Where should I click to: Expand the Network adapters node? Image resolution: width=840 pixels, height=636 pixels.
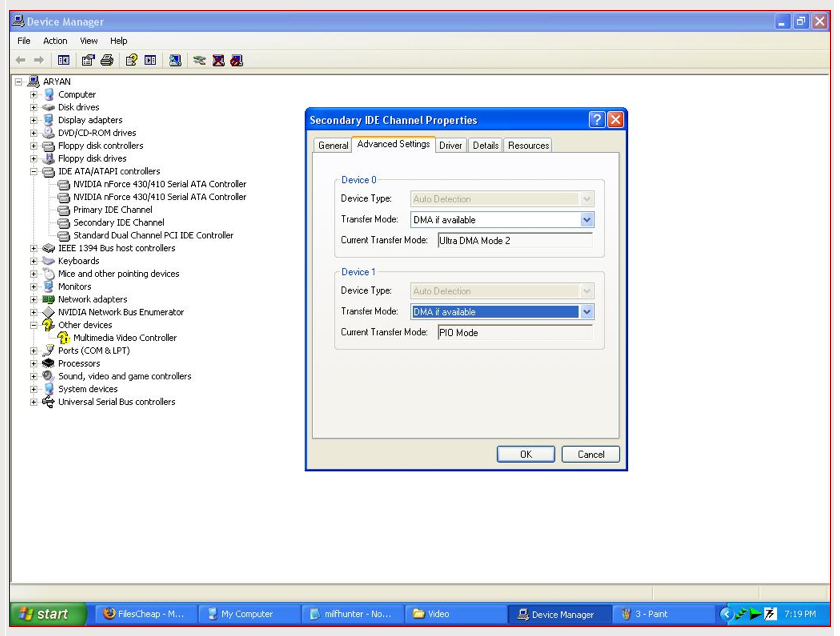coord(34,299)
